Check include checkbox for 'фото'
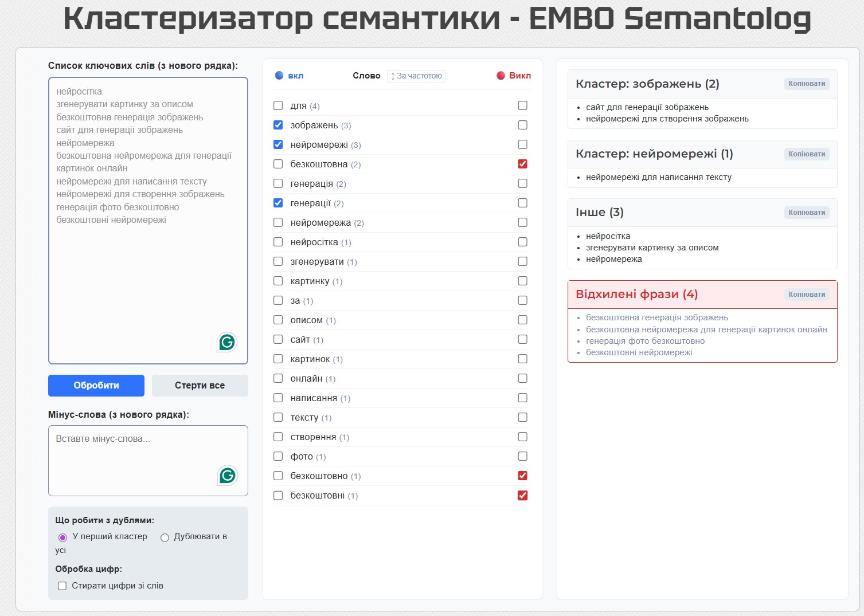Screen dimensions: 864x616 click(278, 456)
